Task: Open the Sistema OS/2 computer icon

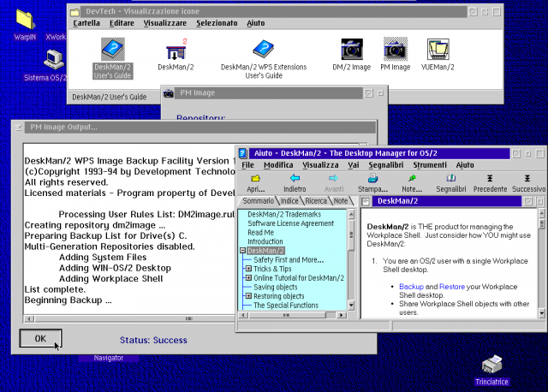Action: [54, 59]
